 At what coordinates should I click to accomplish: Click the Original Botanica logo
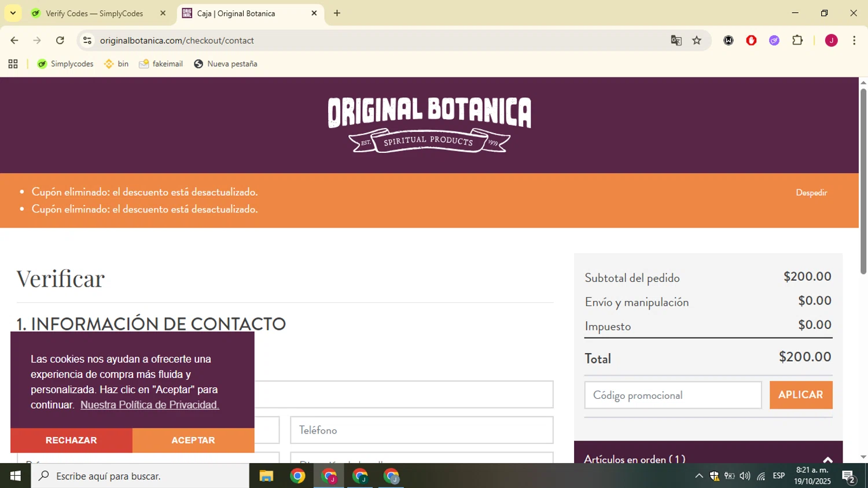[429, 125]
